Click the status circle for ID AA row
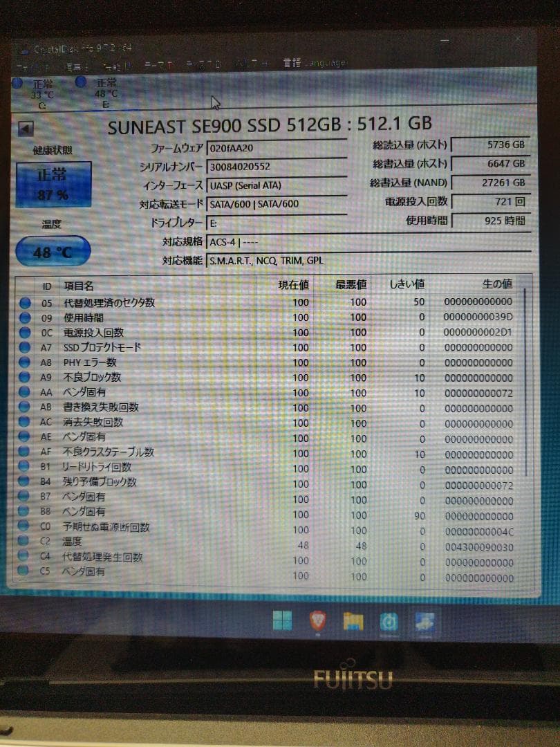 (24, 391)
